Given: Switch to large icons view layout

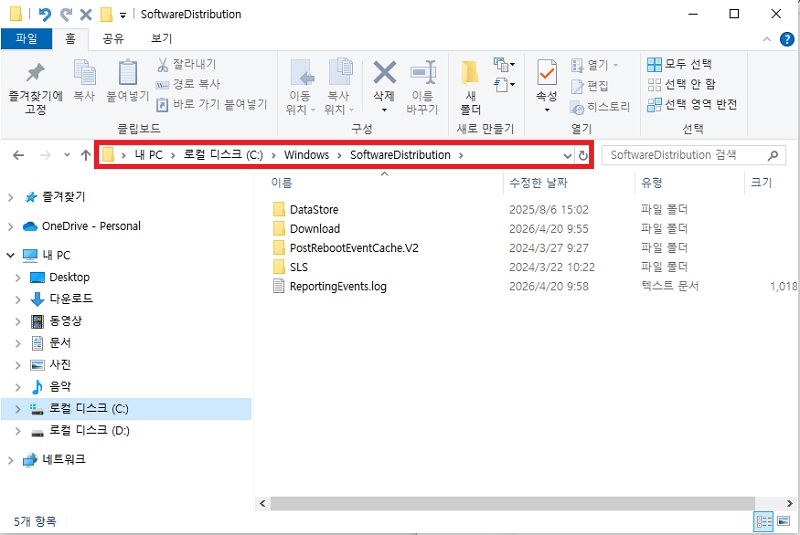Looking at the screenshot, I should tap(783, 521).
